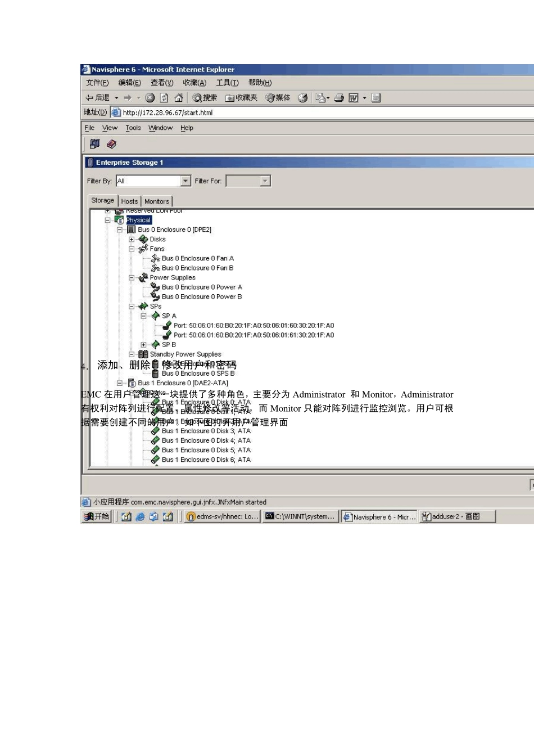The image size is (534, 756).
Task: Open the 查看(V) menu
Action: point(162,83)
